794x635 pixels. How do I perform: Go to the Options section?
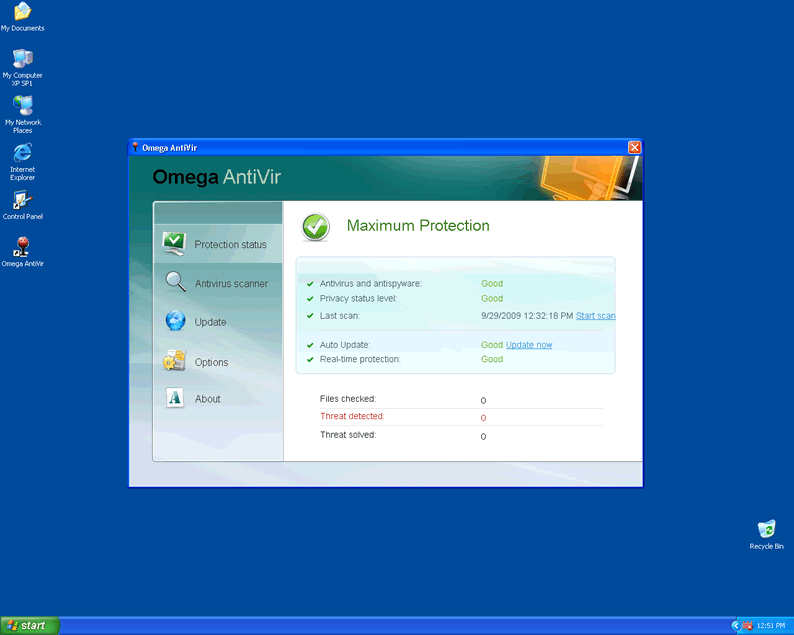(211, 363)
